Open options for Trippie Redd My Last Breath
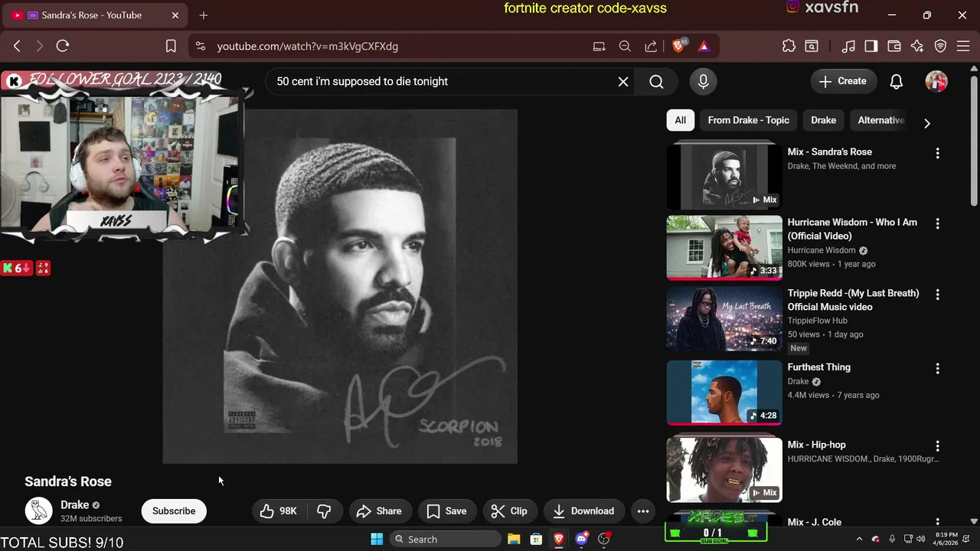 (937, 294)
